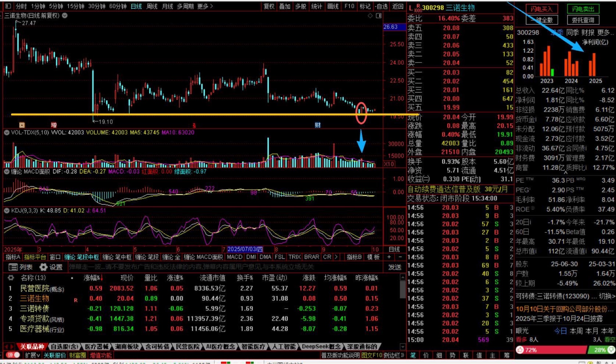Toggle the 弹 bullet-comment switch
616x364 pixels.
point(13,355)
